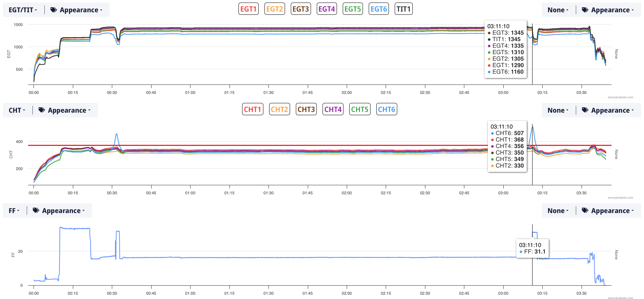Open the CHT series dropdown
This screenshot has width=644, height=299.
pos(17,110)
